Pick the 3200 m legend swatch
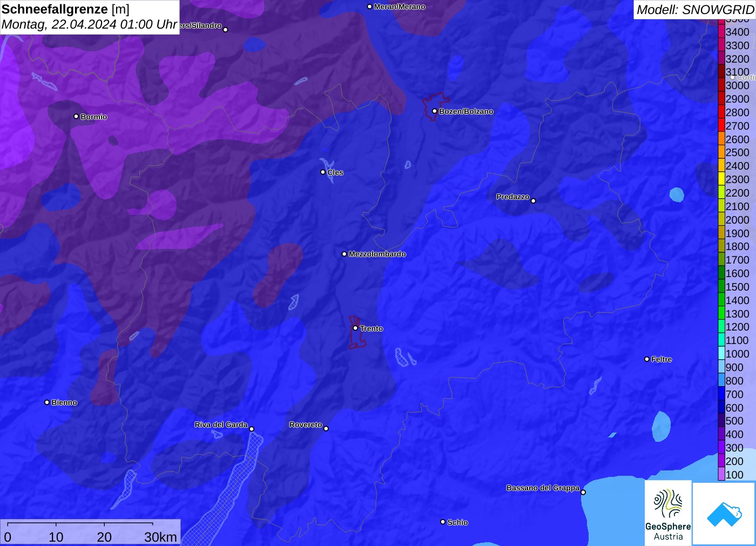This screenshot has width=756, height=546. (721, 59)
